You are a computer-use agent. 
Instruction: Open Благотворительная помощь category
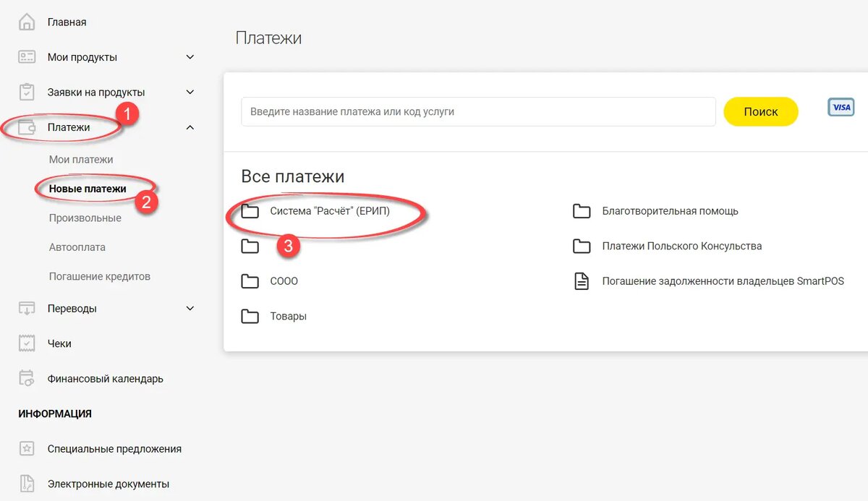(x=671, y=211)
